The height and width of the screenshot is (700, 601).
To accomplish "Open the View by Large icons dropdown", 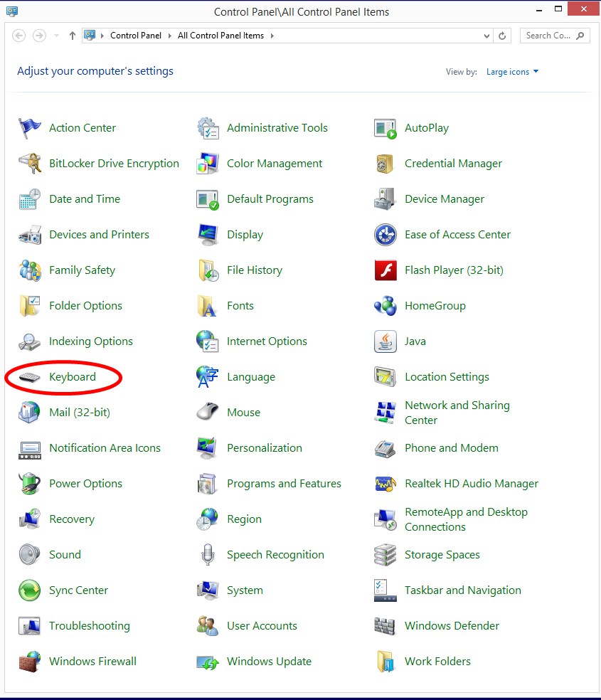I will click(512, 72).
